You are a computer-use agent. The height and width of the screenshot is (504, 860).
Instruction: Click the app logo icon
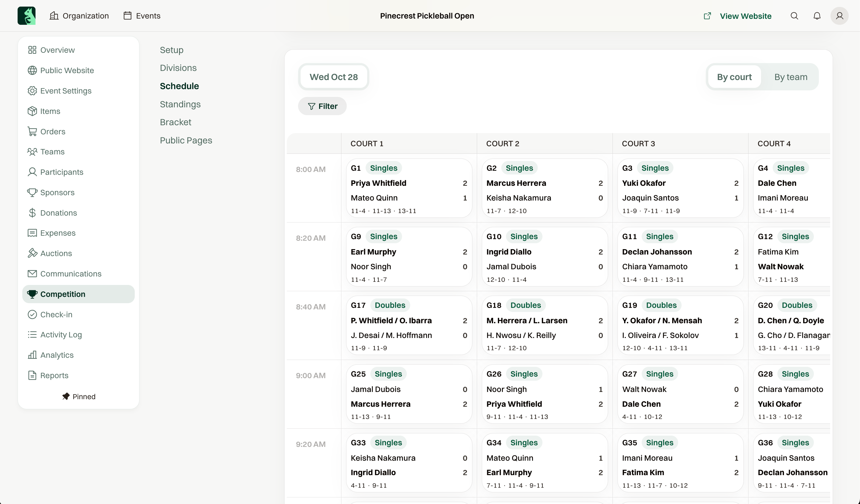pyautogui.click(x=27, y=16)
